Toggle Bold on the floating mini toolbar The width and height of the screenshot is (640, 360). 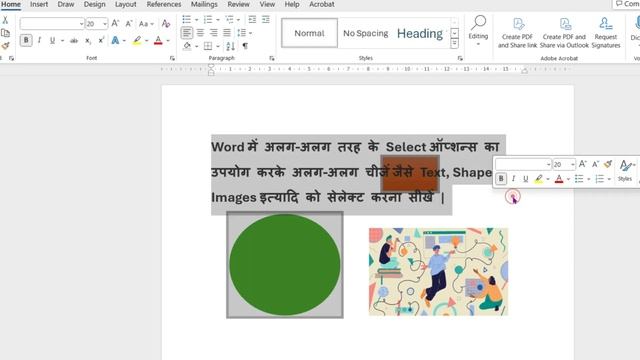pos(501,179)
